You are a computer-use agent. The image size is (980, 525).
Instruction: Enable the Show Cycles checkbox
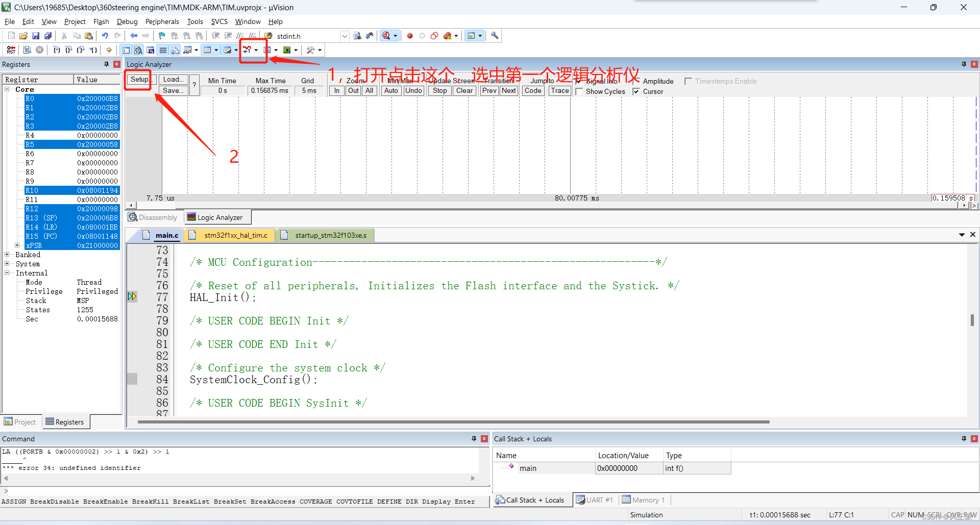click(579, 91)
